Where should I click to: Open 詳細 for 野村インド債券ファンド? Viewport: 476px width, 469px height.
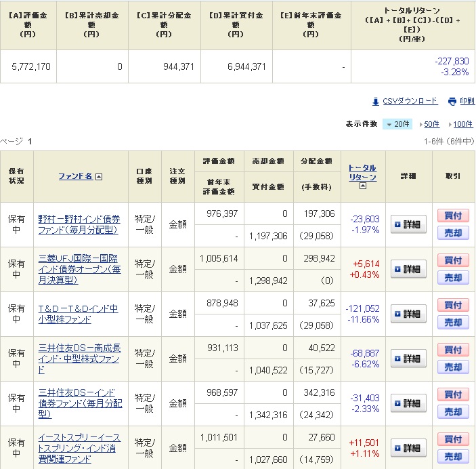[x=408, y=224]
